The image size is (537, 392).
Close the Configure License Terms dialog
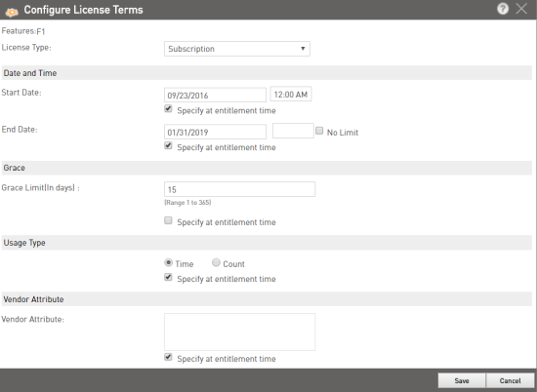521,9
